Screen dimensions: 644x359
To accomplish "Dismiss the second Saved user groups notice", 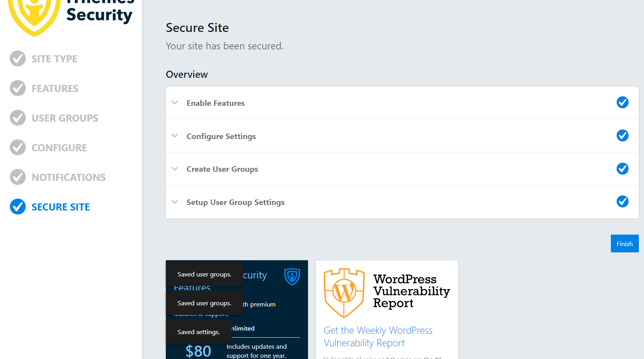I will 205,303.
